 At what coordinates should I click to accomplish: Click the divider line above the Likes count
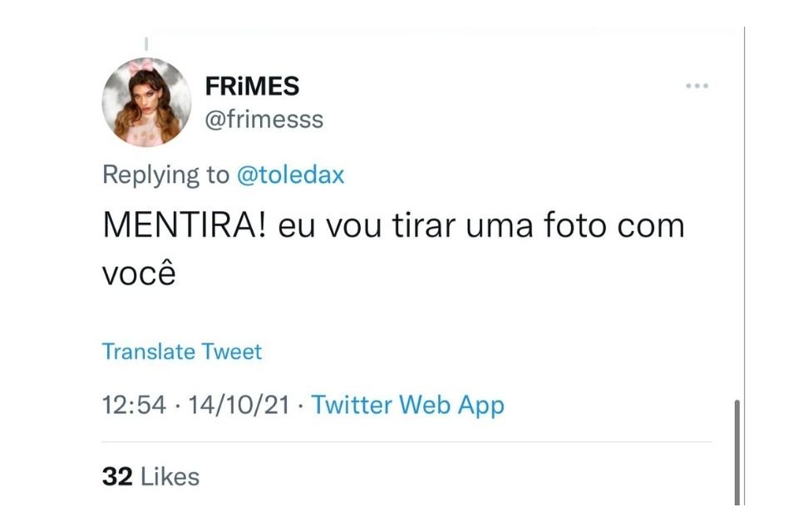[406, 442]
